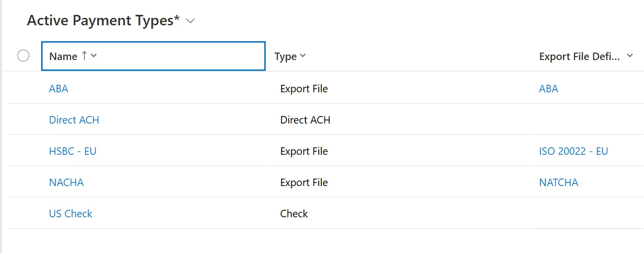Select Export File cell in NACHA row
The height and width of the screenshot is (253, 644).
point(304,183)
